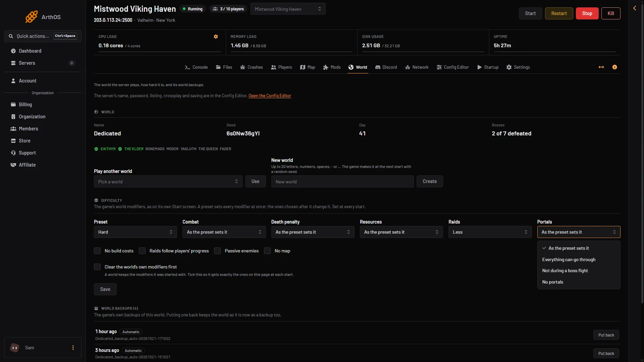Image resolution: width=644 pixels, height=362 pixels.
Task: Enable the Passive enemies checkbox
Action: click(x=217, y=251)
